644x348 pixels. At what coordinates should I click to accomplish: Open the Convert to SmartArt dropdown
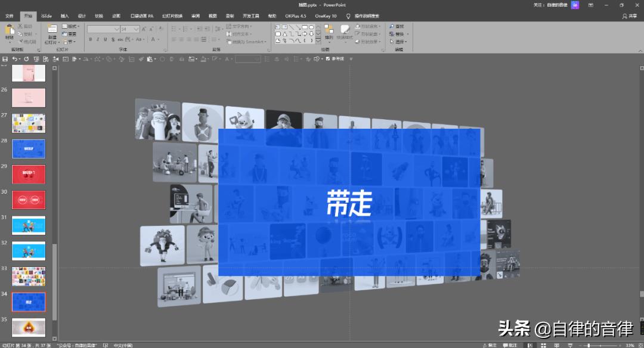point(246,42)
